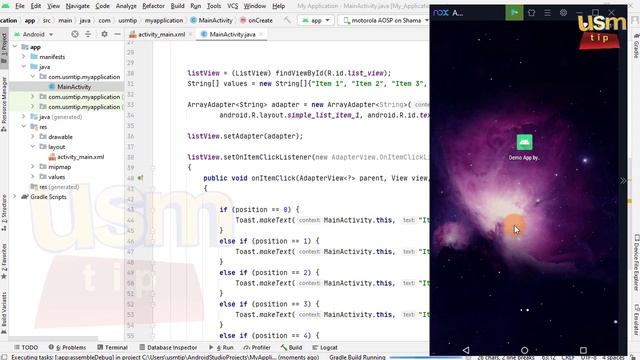This screenshot has height=360, width=640.
Task: Launch Demo App icon on Nox home screen
Action: [x=524, y=147]
